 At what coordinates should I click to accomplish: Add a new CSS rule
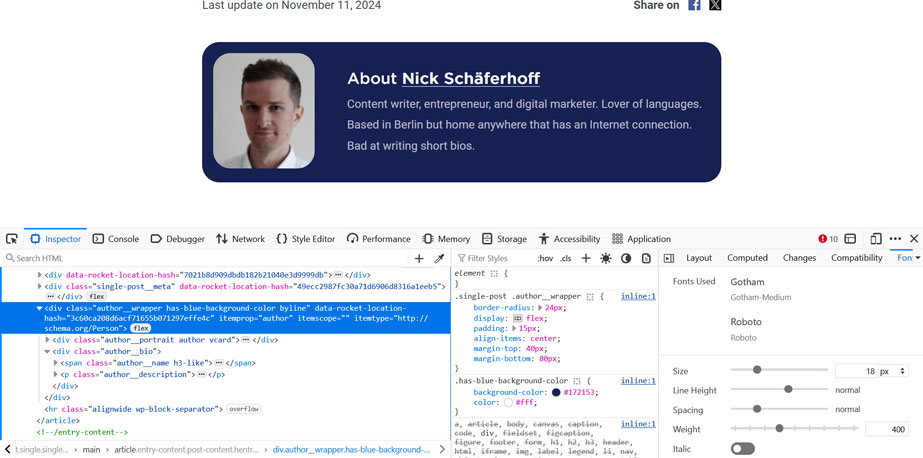[586, 258]
